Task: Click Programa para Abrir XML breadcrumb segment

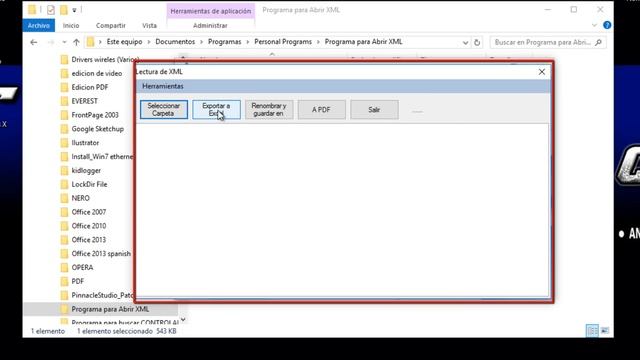Action: (364, 42)
